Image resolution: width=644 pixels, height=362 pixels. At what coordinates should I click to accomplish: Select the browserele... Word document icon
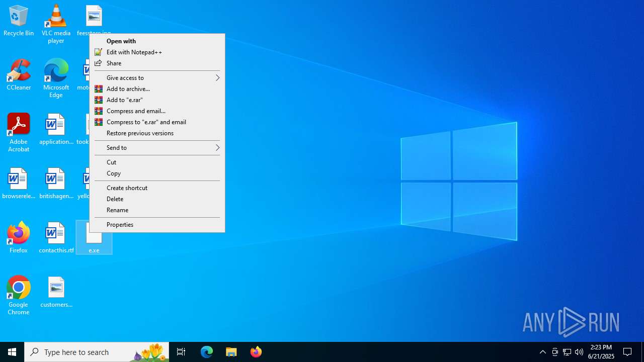(19, 184)
